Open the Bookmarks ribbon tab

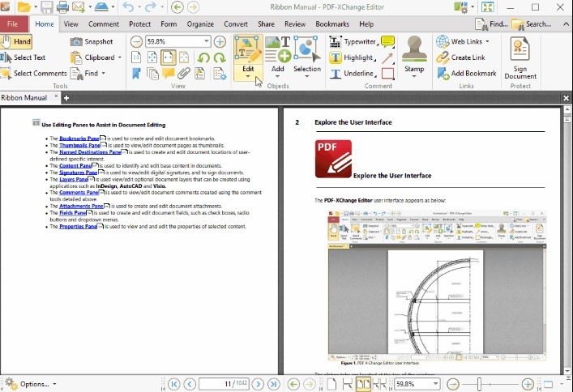pyautogui.click(x=332, y=24)
